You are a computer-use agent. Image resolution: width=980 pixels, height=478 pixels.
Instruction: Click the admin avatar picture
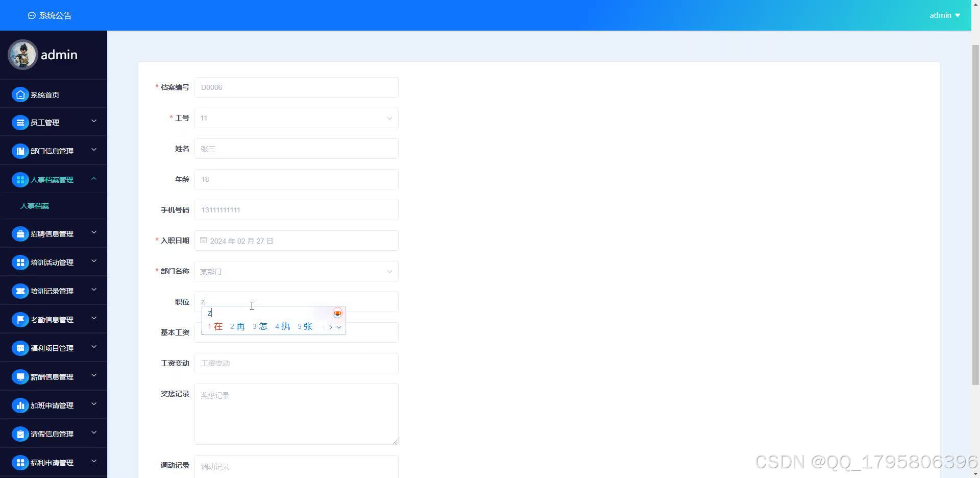tap(22, 55)
